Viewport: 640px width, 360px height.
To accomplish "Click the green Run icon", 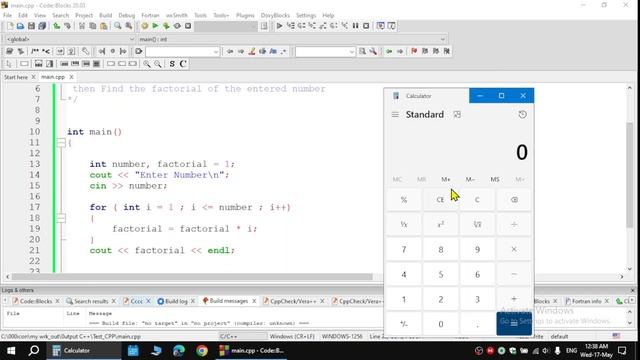I will 155,26.
